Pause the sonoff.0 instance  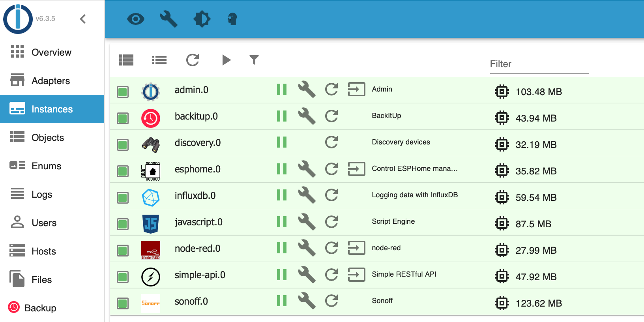282,301
